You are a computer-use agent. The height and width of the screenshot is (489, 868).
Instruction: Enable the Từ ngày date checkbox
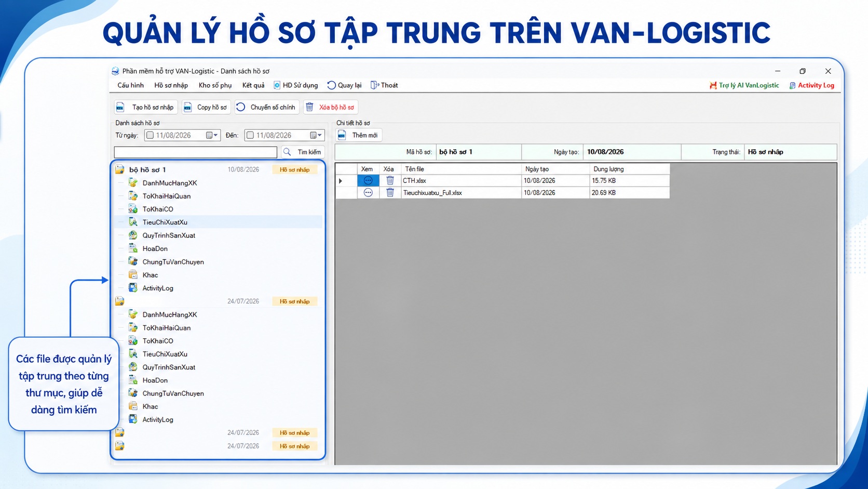(x=150, y=135)
